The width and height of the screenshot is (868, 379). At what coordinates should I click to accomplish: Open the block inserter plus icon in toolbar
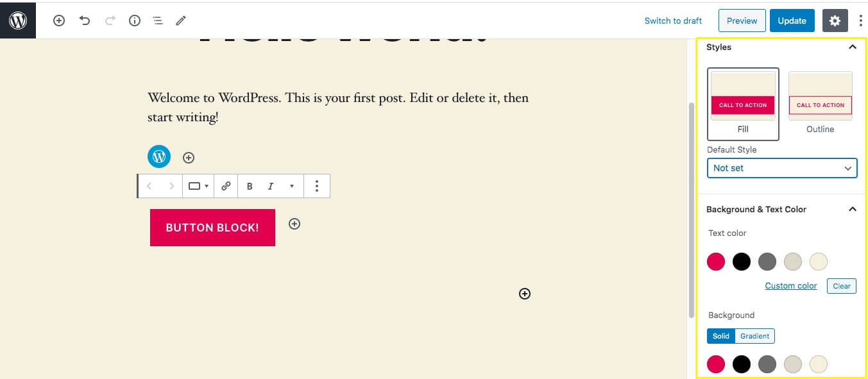[59, 21]
